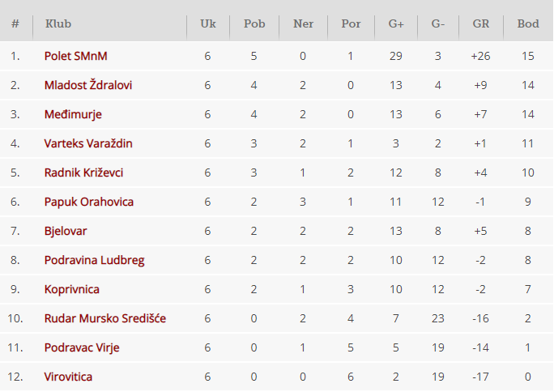Open the Papuk Orahovica club link
The height and width of the screenshot is (392, 554).
coord(88,202)
